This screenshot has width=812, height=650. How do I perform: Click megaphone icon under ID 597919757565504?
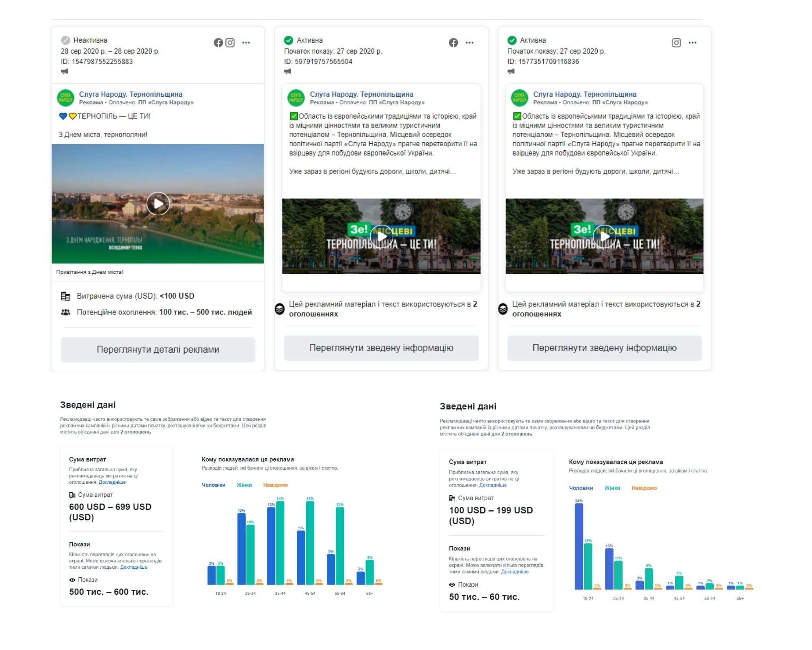(x=288, y=71)
